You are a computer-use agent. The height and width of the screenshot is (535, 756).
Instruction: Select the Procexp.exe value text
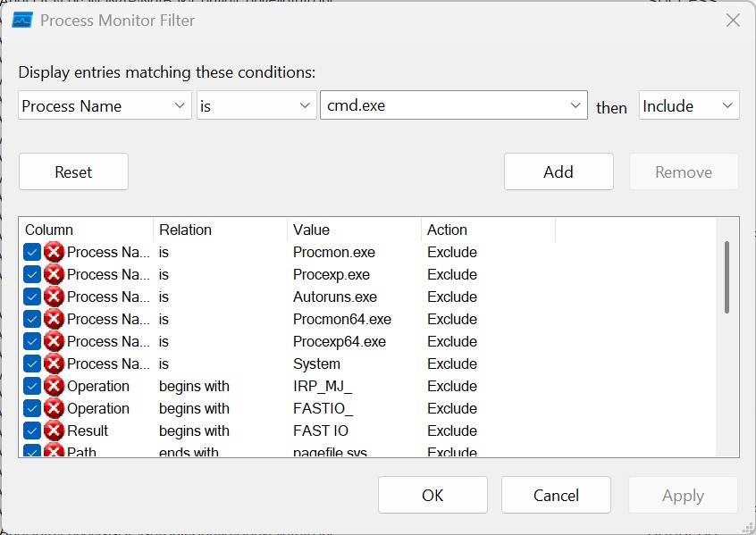point(332,274)
